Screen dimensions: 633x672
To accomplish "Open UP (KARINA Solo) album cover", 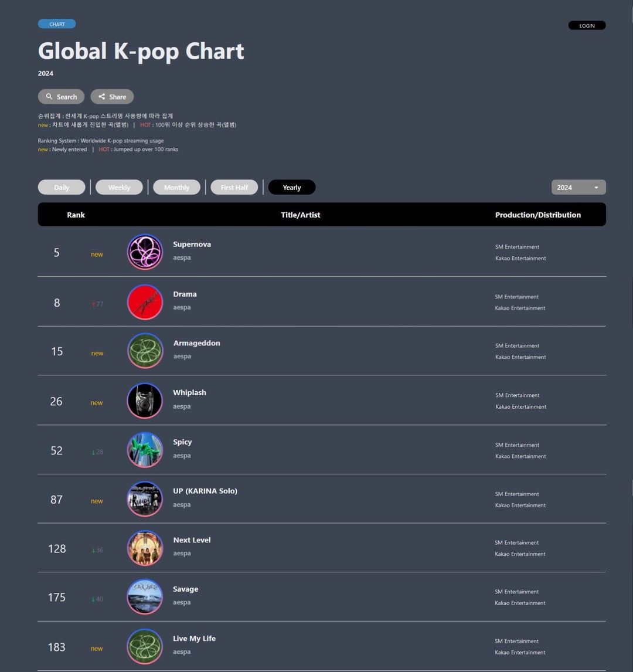I will point(145,500).
